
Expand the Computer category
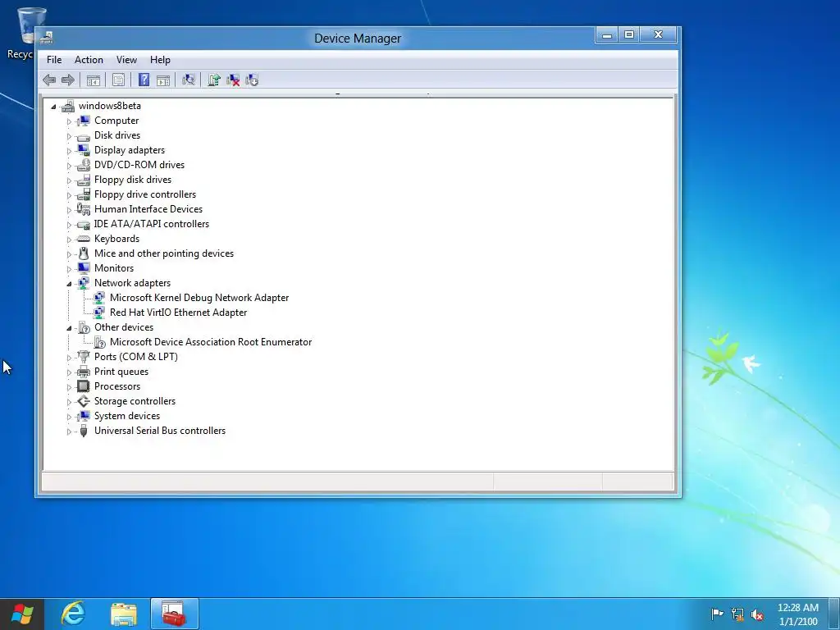(x=69, y=121)
